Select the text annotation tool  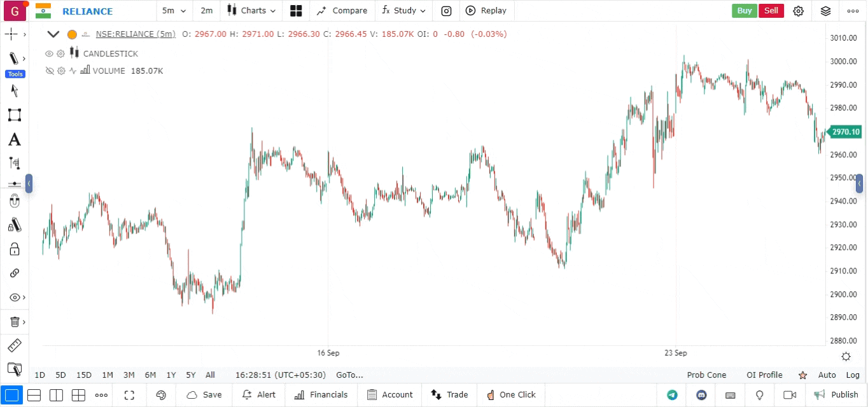14,140
